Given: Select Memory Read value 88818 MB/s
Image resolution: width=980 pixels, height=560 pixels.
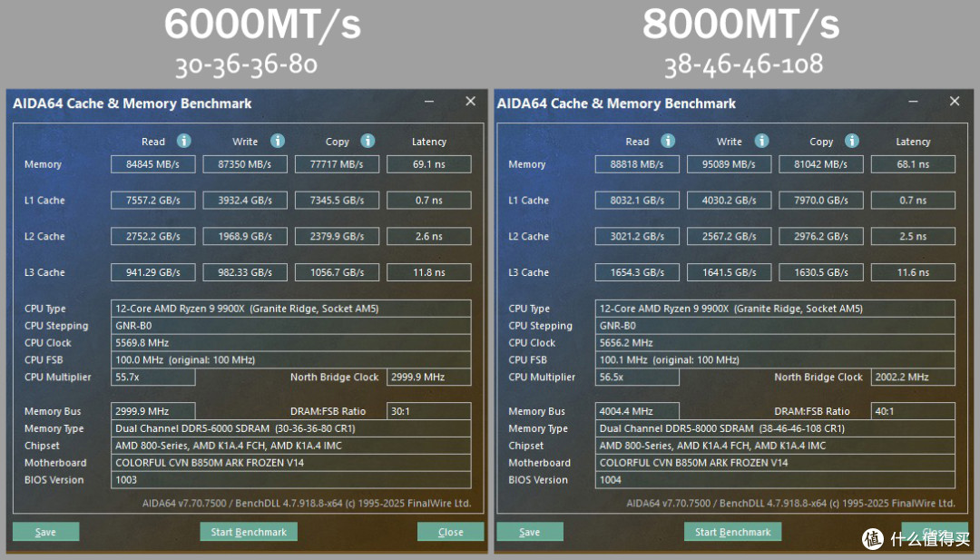Looking at the screenshot, I should point(637,164).
